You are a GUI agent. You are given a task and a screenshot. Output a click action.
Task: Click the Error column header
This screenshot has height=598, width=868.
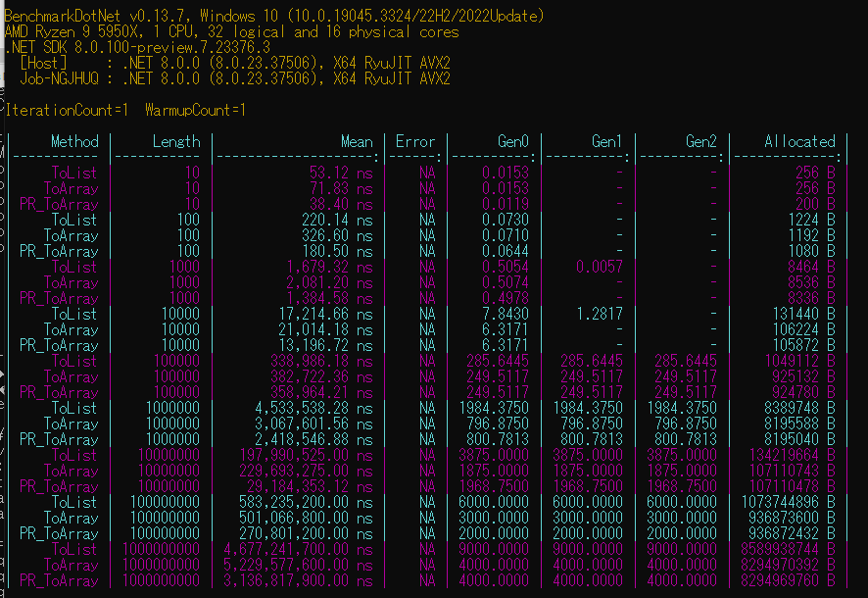coord(415,142)
